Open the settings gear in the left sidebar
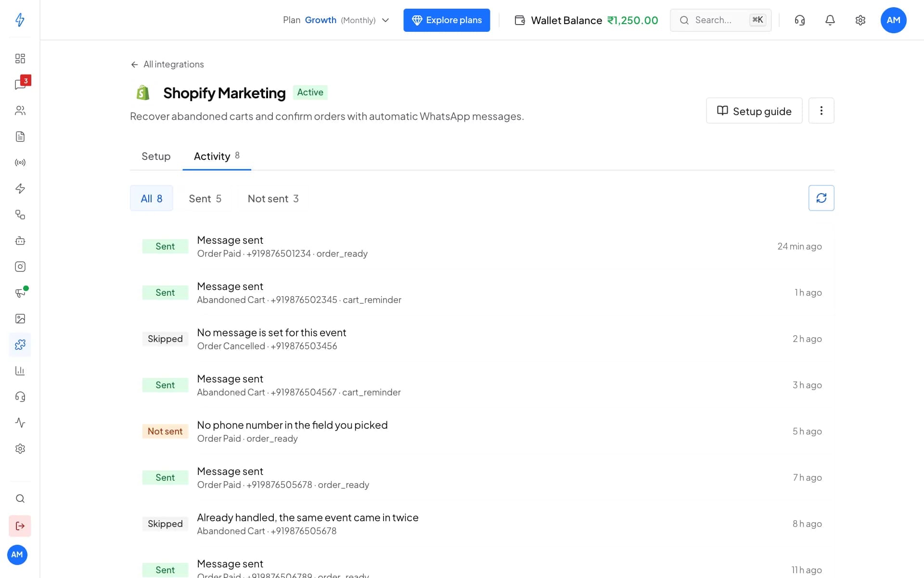Image resolution: width=924 pixels, height=578 pixels. point(20,448)
